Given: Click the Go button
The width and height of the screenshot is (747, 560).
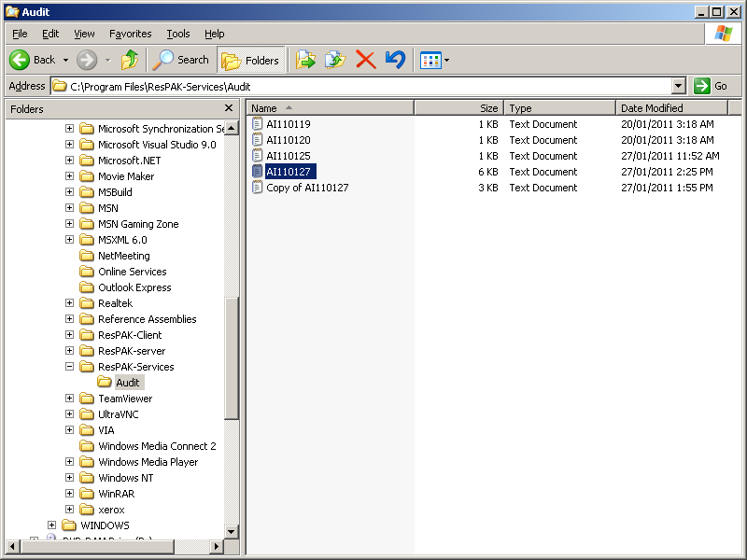Looking at the screenshot, I should (711, 86).
